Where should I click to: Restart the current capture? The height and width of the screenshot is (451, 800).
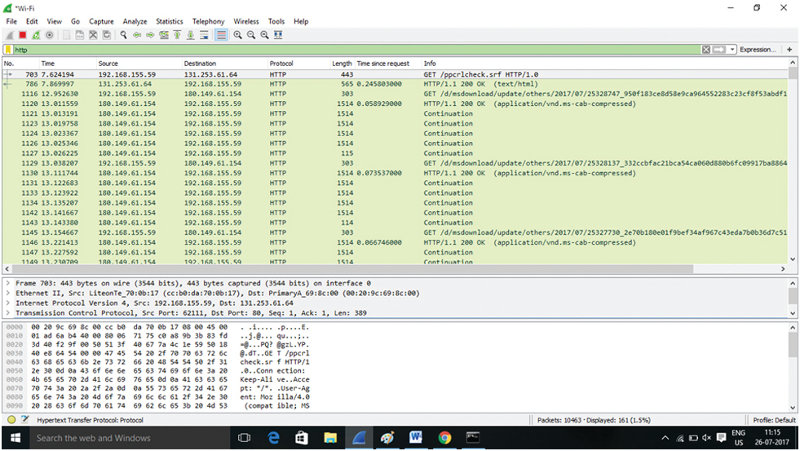pyautogui.click(x=35, y=34)
